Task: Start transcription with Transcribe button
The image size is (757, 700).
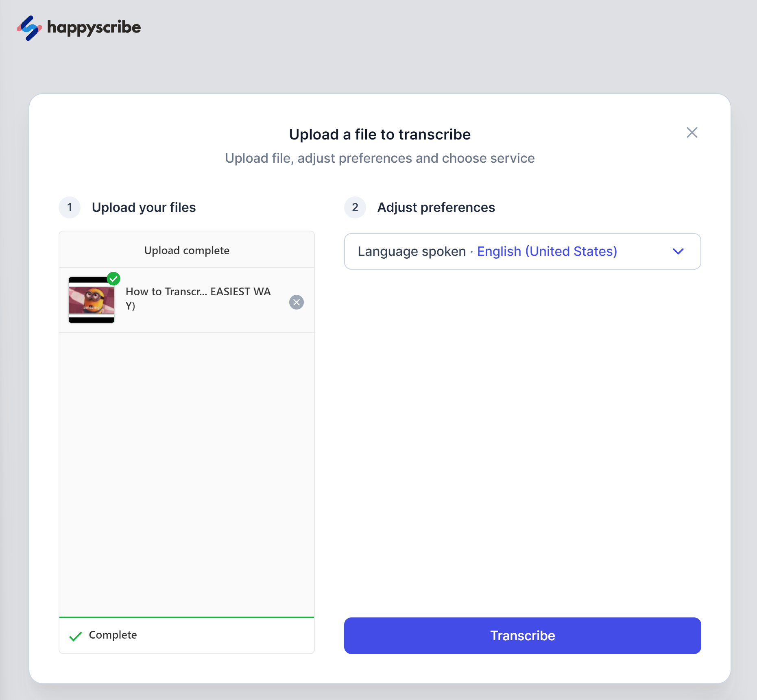Action: pyautogui.click(x=522, y=636)
